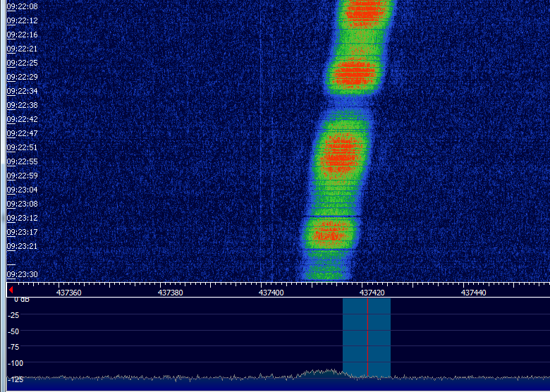Viewport: 550px width, 392px height.
Task: Select the 437380 frequency label
Action: tap(170, 293)
